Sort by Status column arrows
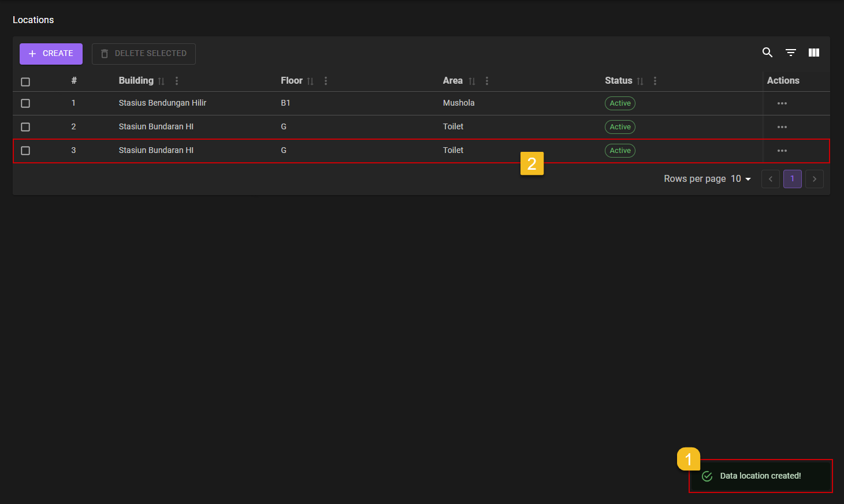Image resolution: width=844 pixels, height=504 pixels. pos(640,81)
